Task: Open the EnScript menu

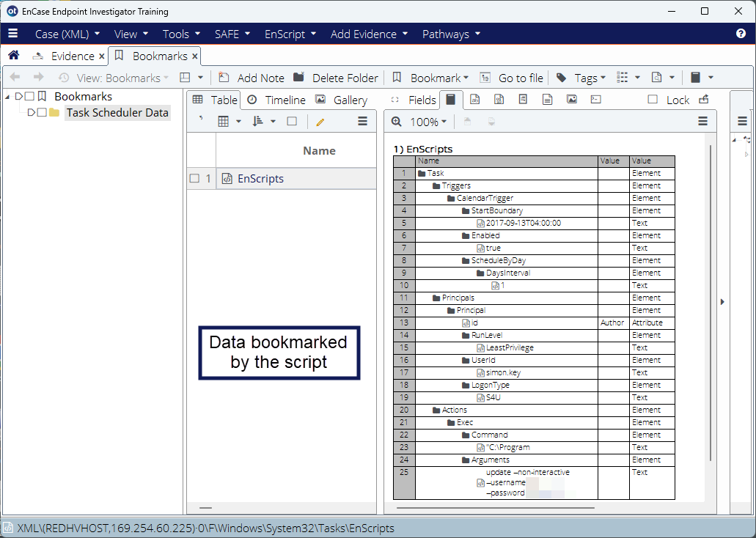Action: pyautogui.click(x=290, y=34)
